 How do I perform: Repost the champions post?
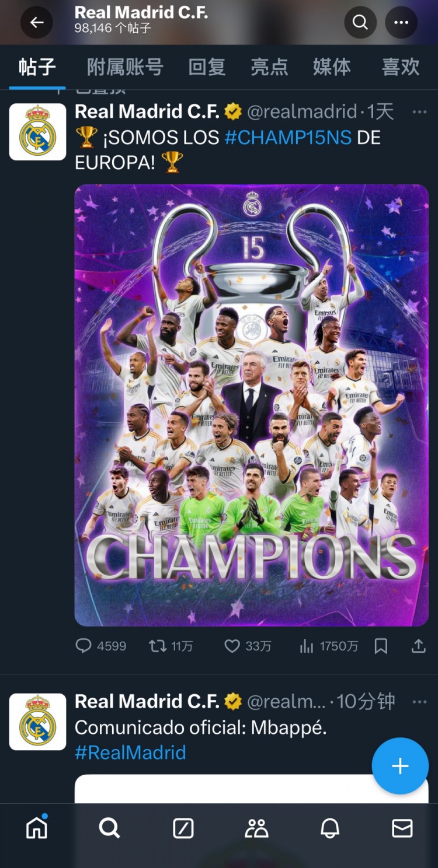coord(158,646)
